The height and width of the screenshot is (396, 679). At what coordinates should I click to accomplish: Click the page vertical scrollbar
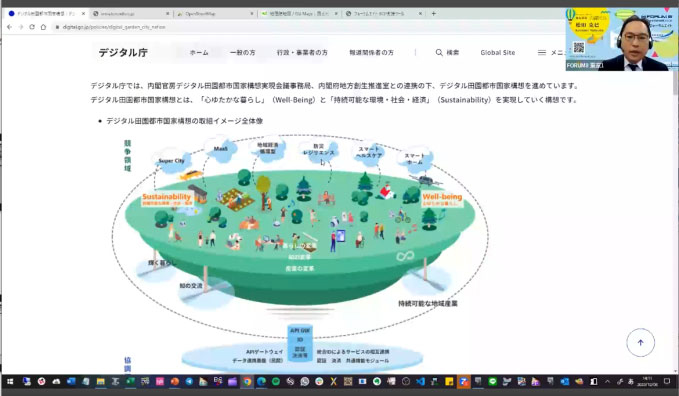coord(675,221)
